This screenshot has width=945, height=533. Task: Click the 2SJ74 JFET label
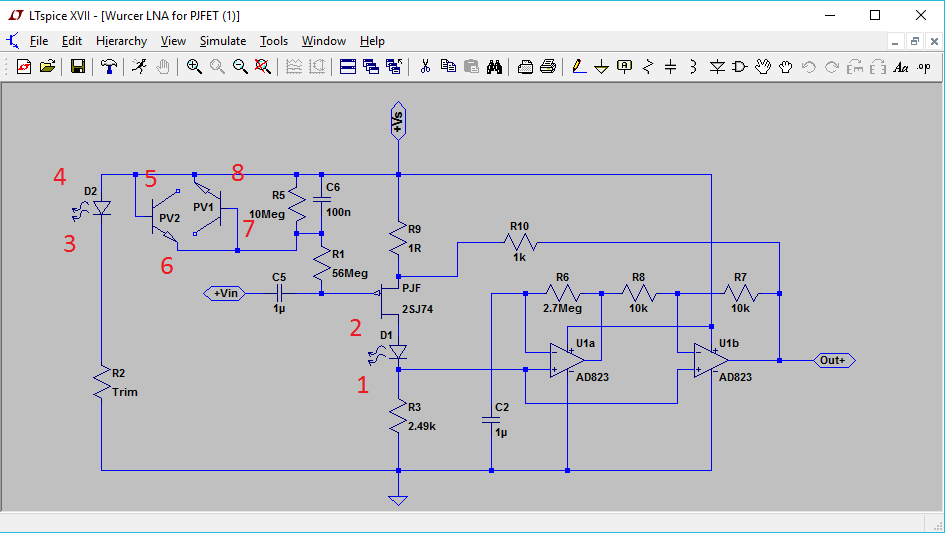(417, 309)
